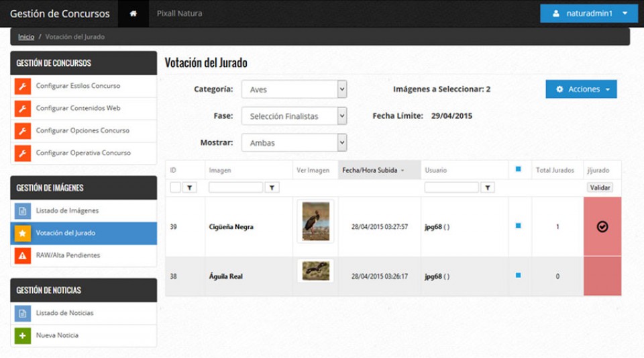Screen dimensions: 644x358
Task: Click the Usuario column filter funnel icon
Action: [x=488, y=188]
